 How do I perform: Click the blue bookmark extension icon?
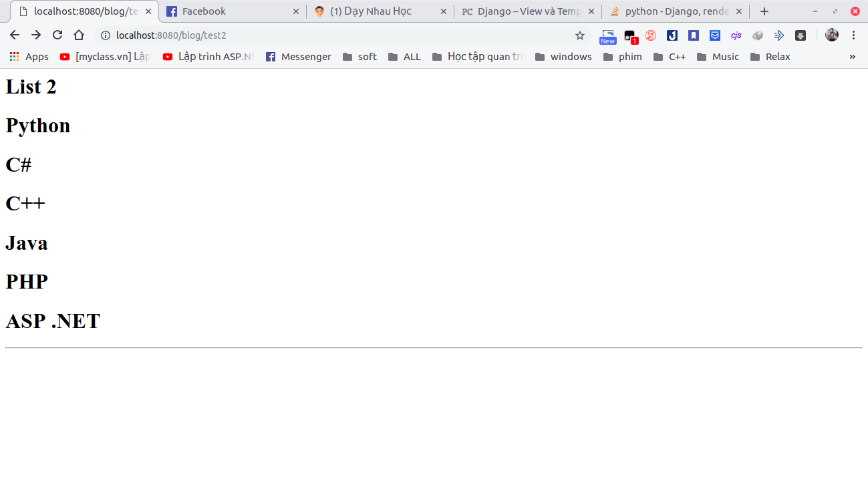point(694,35)
